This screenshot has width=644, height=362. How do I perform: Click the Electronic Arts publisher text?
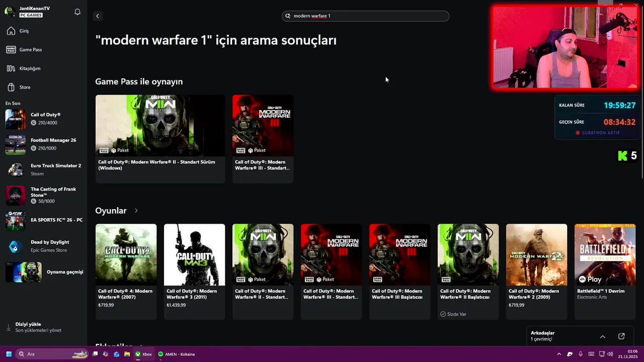click(592, 297)
